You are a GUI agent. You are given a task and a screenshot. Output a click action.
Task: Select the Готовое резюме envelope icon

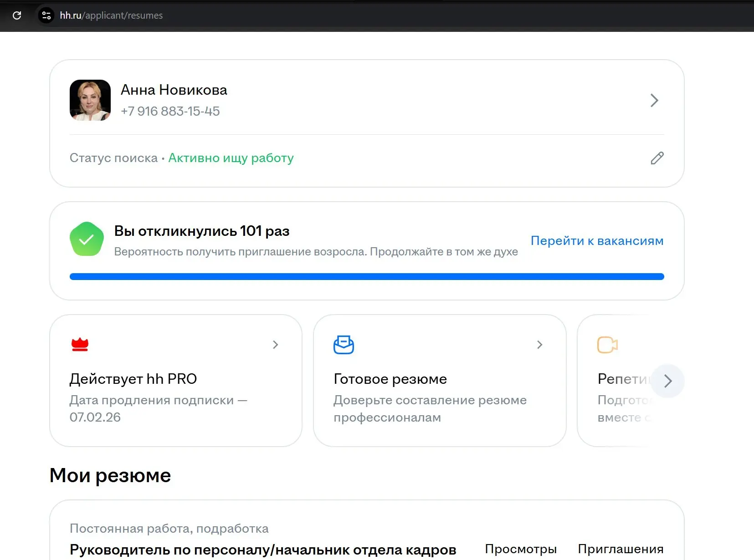tap(344, 345)
